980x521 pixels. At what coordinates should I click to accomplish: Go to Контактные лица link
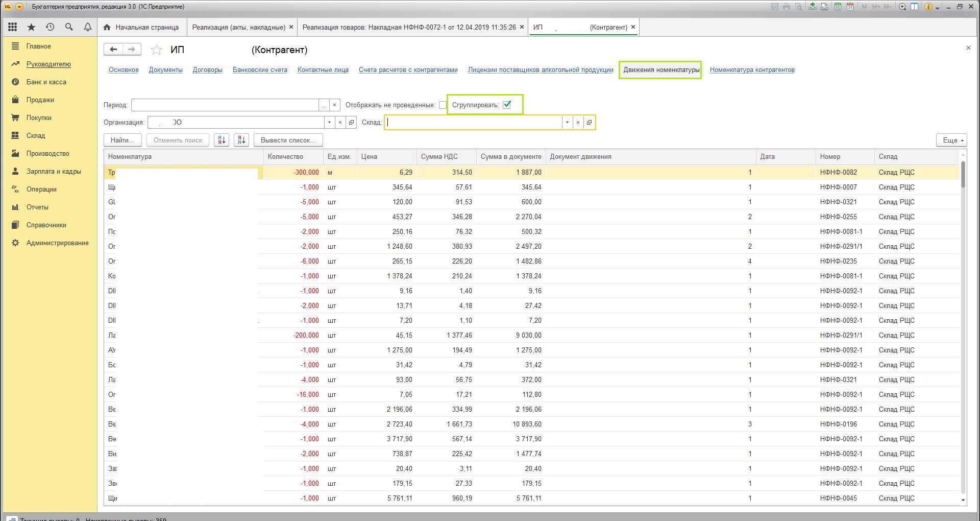(x=323, y=70)
